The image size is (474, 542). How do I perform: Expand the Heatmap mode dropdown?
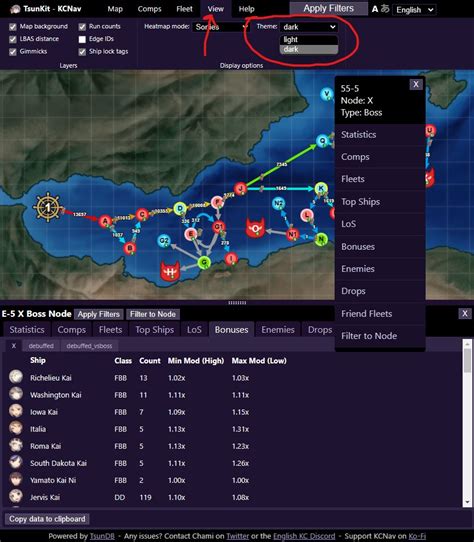(220, 27)
